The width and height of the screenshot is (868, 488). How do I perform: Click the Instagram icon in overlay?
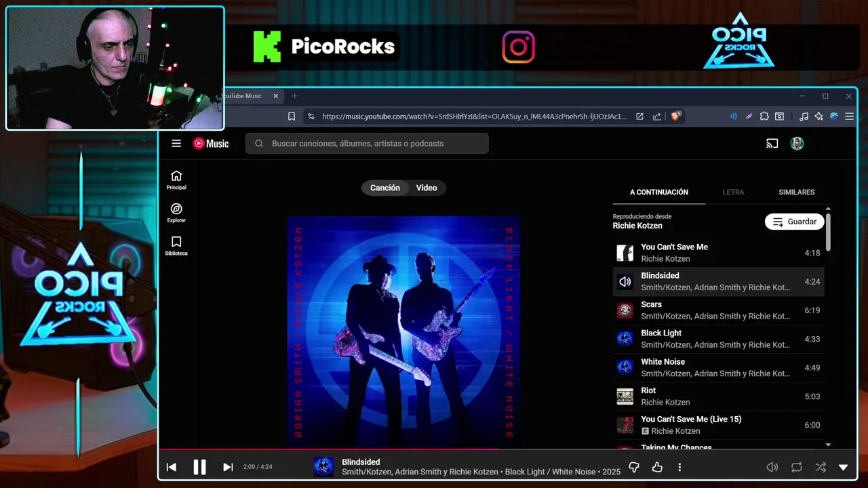point(519,47)
